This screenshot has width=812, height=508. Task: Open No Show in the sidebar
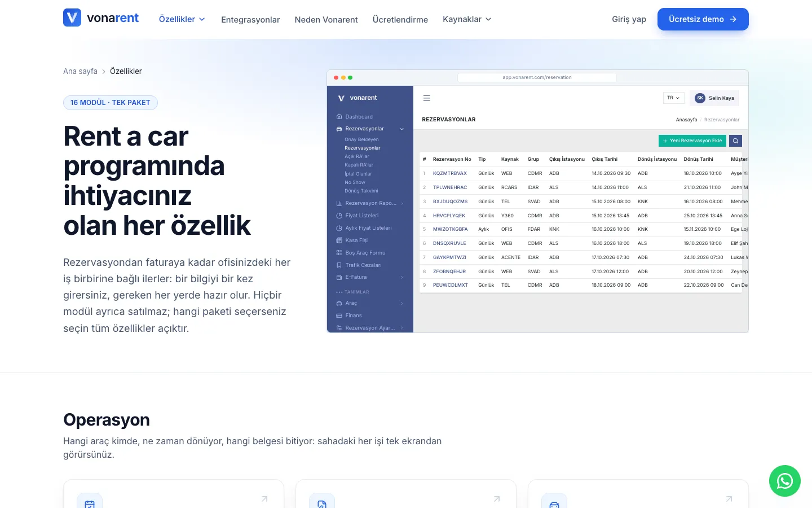[x=355, y=182]
